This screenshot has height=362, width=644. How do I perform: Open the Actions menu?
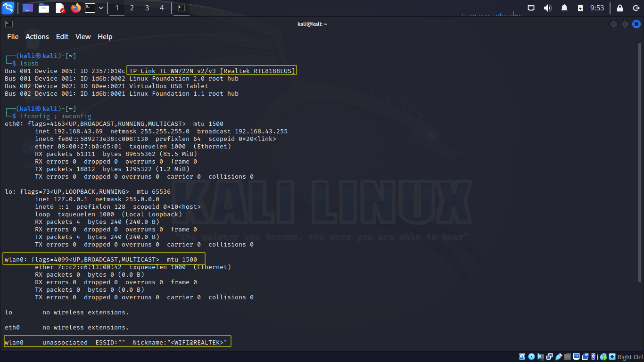[x=37, y=37]
